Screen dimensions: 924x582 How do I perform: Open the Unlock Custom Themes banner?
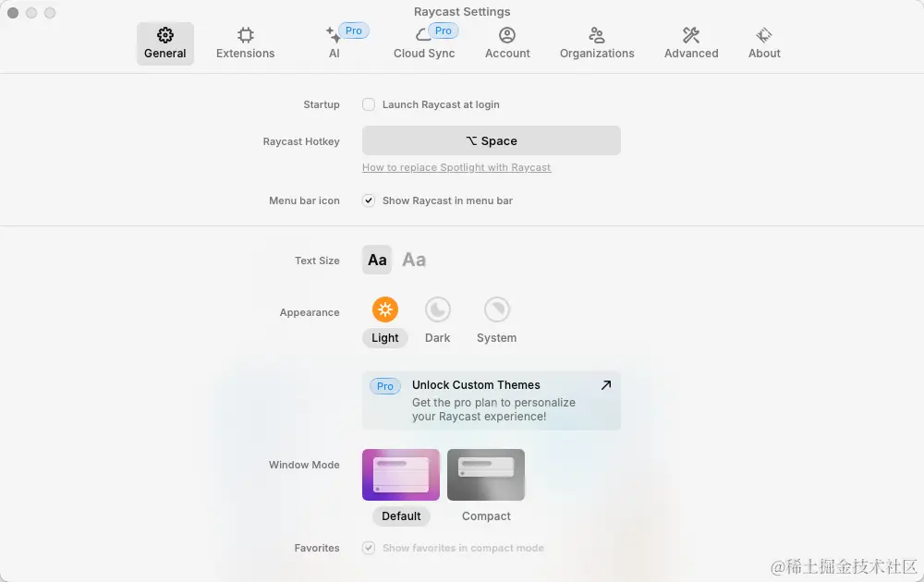pyautogui.click(x=492, y=401)
